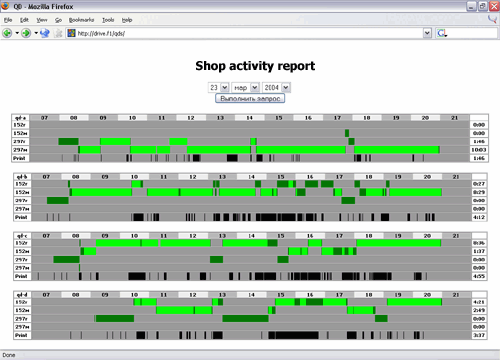Click the 1:37 total in ql-c
Viewport: 500px width, 360px height.
click(479, 251)
